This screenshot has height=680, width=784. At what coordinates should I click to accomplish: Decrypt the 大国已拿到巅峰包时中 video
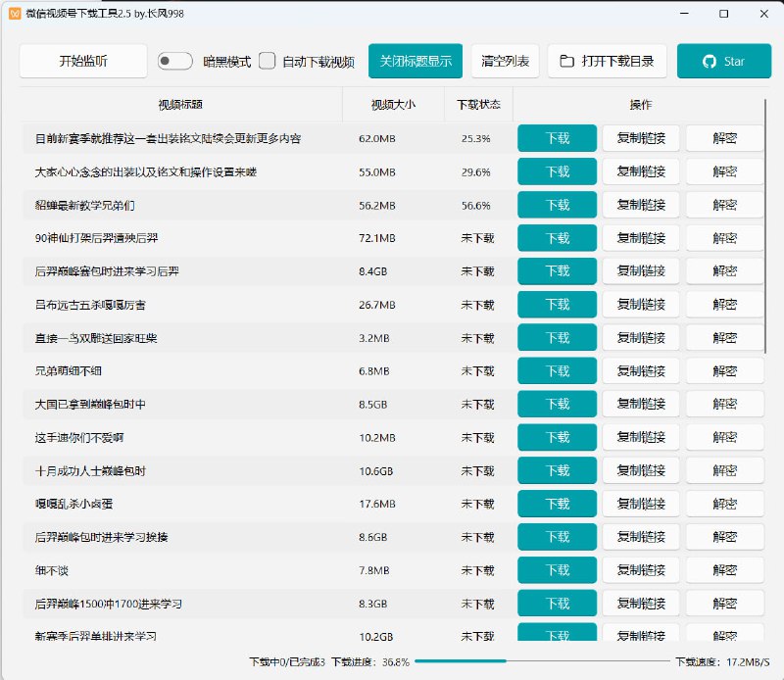726,404
